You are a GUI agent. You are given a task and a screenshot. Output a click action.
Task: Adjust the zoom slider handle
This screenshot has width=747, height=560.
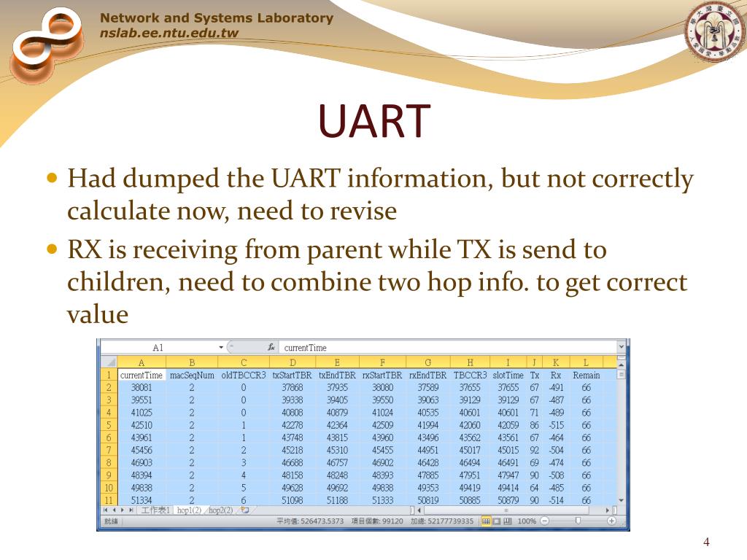tap(578, 521)
